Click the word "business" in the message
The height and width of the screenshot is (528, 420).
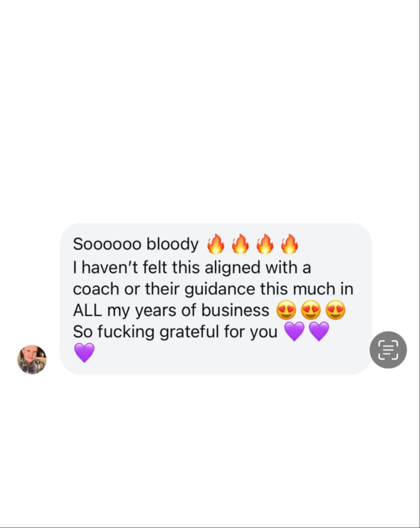click(x=235, y=311)
